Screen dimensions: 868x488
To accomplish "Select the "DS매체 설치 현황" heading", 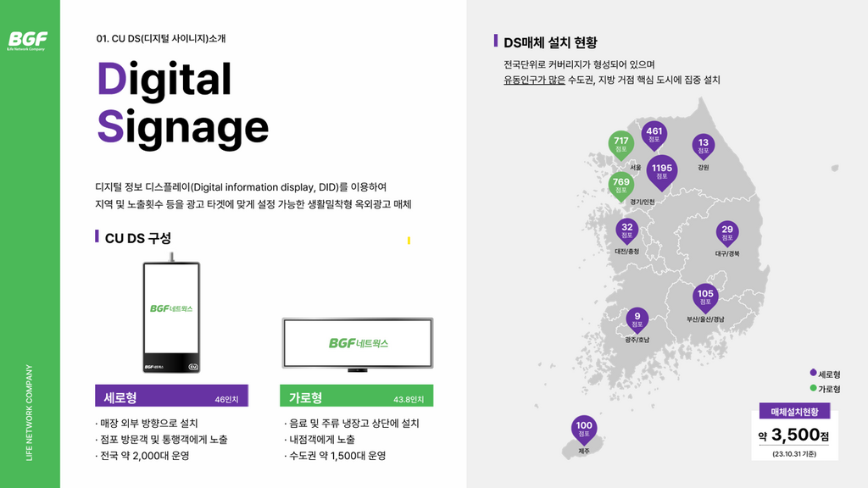I will coord(550,42).
